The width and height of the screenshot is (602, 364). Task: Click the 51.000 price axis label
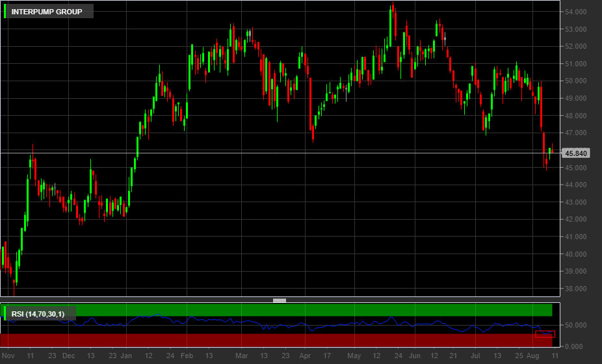coord(575,64)
